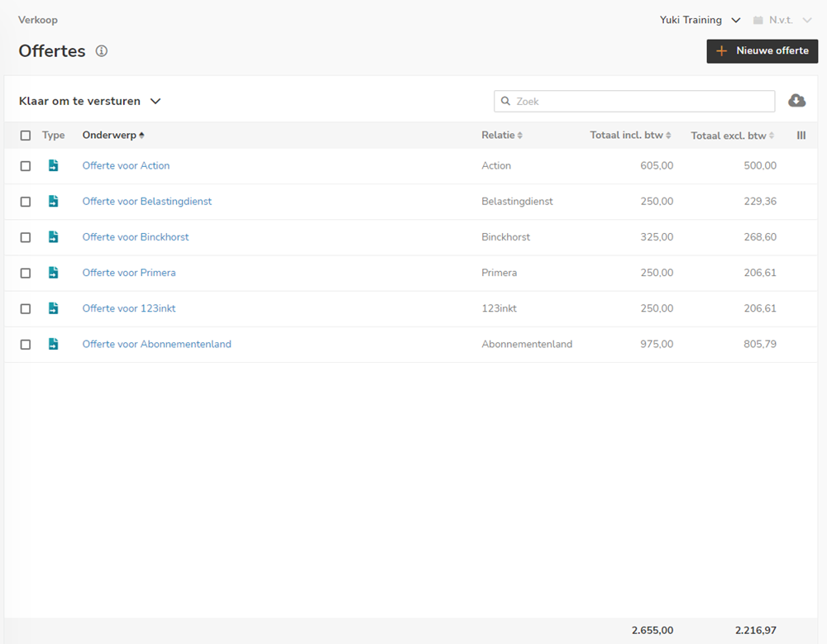Click the Nieuwe offerte button
The image size is (827, 644).
click(x=762, y=51)
